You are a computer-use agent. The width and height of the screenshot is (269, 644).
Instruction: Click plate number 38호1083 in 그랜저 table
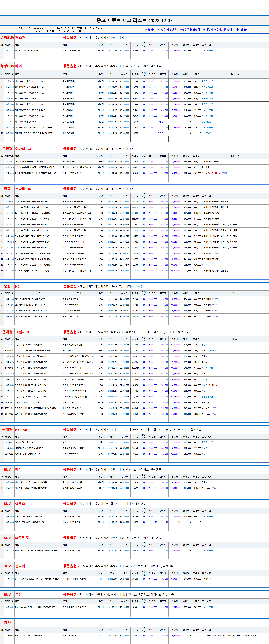(9, 402)
